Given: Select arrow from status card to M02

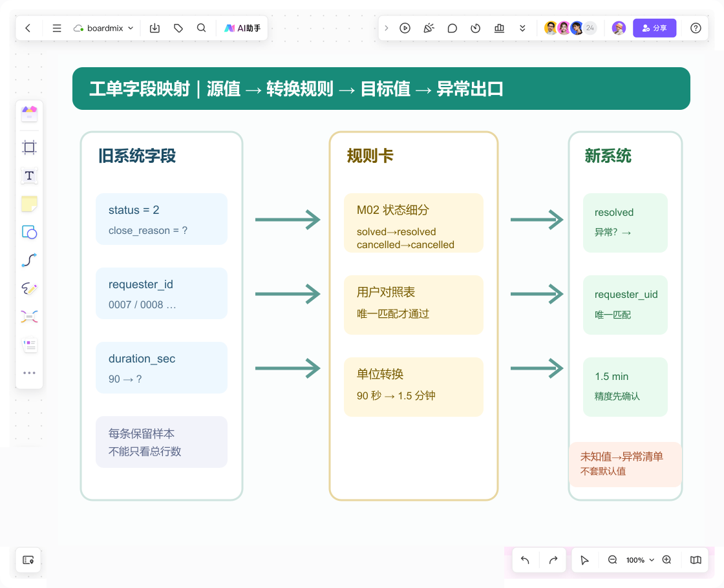Looking at the screenshot, I should click(x=288, y=219).
